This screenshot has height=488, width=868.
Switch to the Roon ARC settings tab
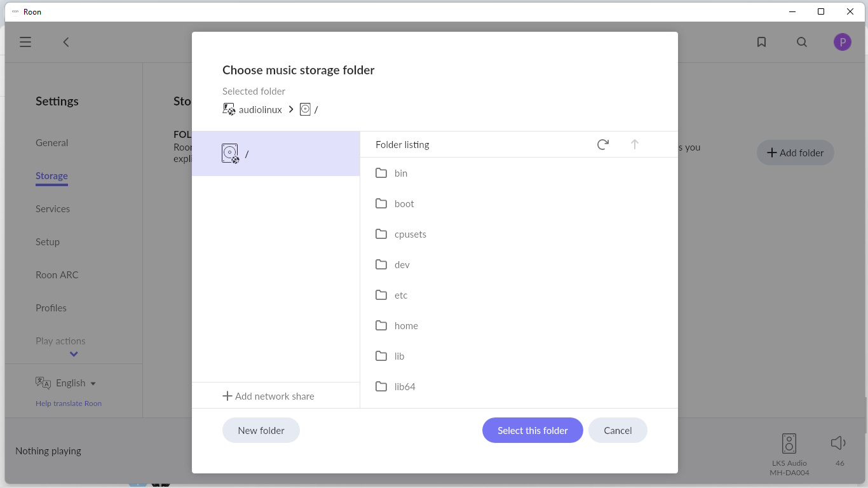57,274
